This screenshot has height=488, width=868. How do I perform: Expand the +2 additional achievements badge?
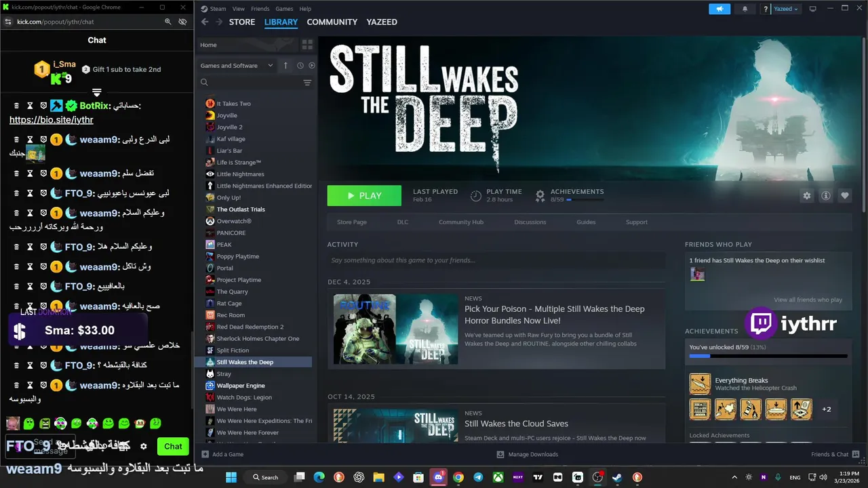tap(827, 409)
